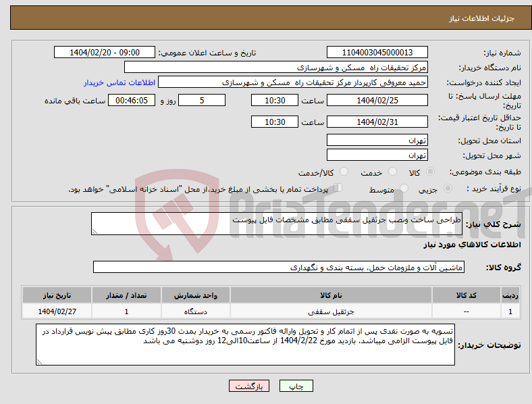Click the price validity date 1404/02/31

[x=377, y=122]
